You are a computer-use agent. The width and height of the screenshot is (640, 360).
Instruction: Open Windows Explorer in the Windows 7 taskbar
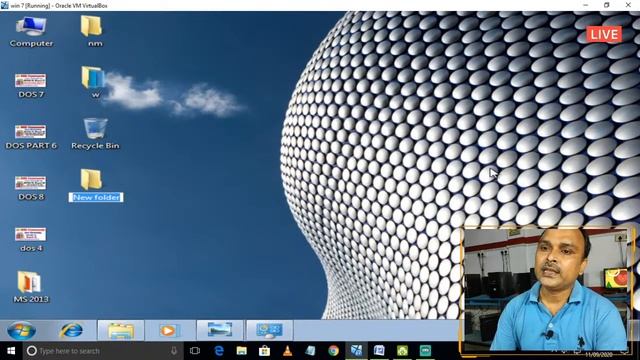point(120,330)
